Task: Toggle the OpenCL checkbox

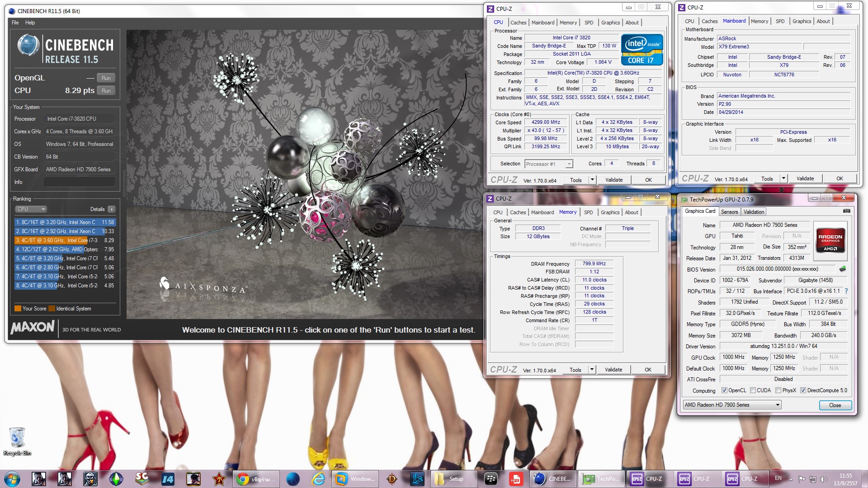Action: 724,390
